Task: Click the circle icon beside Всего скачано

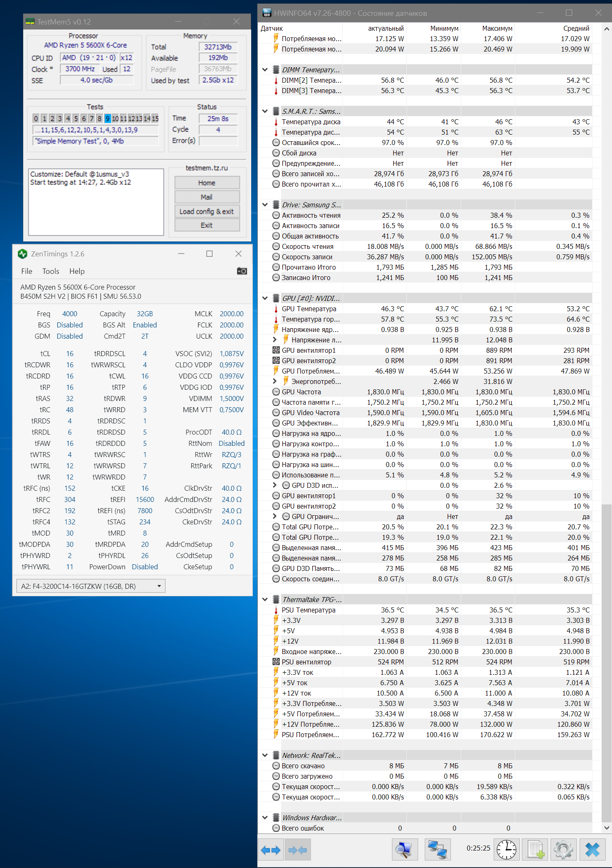Action: 276,766
